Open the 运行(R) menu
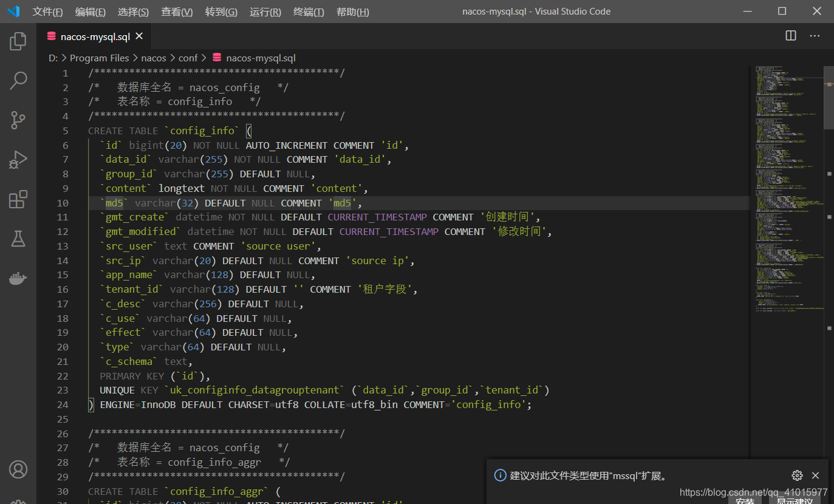This screenshot has height=504, width=834. 265,12
